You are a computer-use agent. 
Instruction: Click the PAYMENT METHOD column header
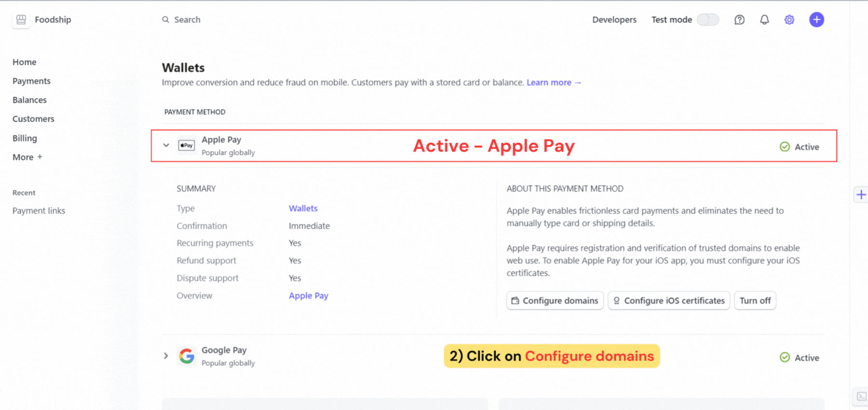[x=195, y=112]
